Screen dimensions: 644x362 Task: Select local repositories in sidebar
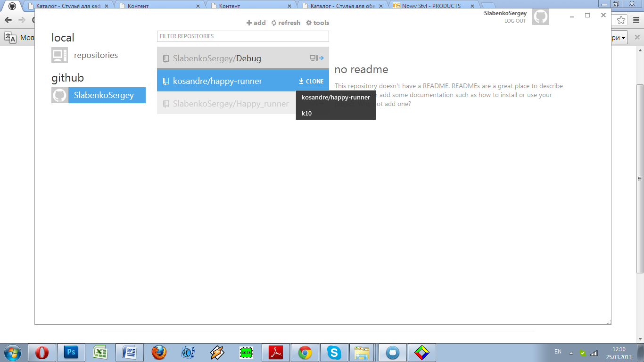click(96, 55)
